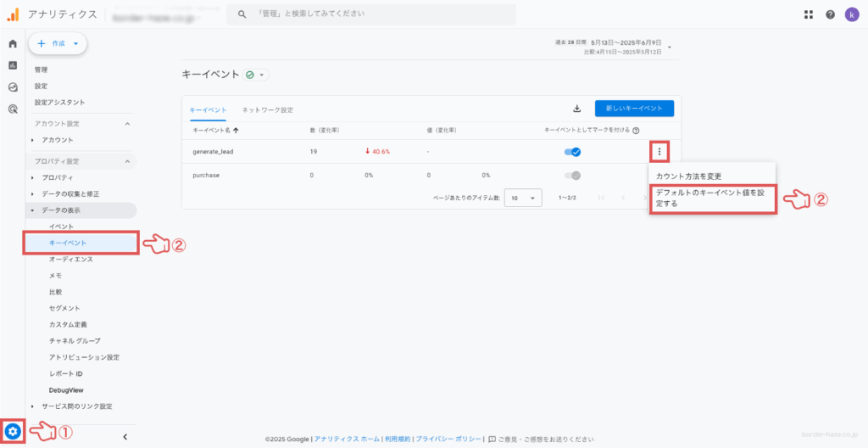Expand サービス間のリンク設定 tree item
The width and height of the screenshot is (868, 448).
point(33,406)
